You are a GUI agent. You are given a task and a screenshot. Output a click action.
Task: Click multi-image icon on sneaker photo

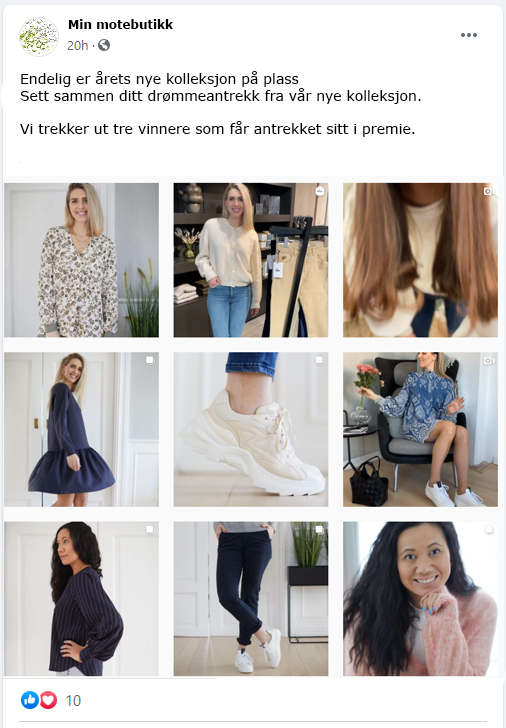click(x=319, y=360)
